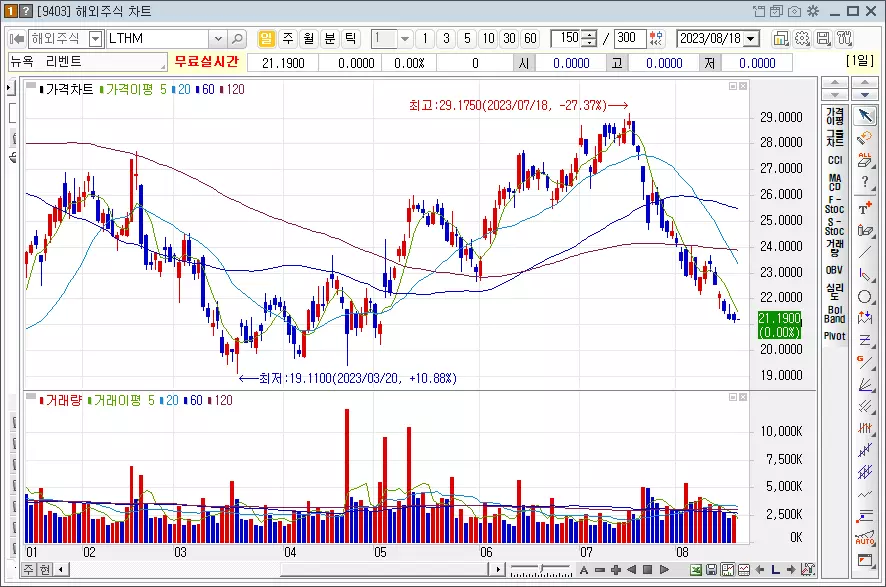Open the interval number dropdown showing 1
Screen dimensions: 886x587
(405, 39)
